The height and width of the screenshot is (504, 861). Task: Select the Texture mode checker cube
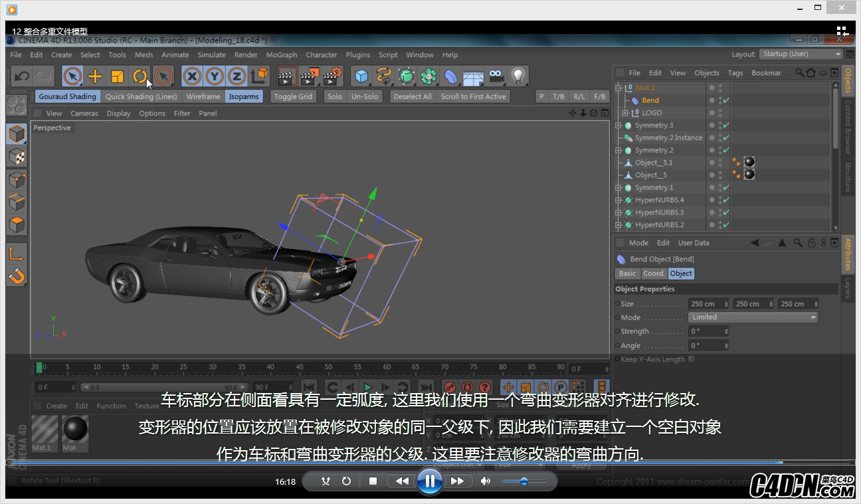coord(17,157)
